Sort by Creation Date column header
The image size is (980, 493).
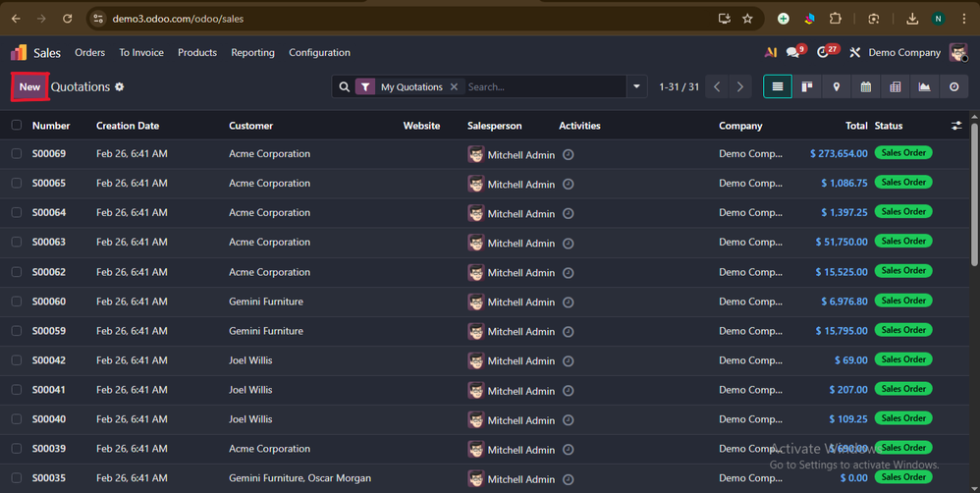(x=128, y=126)
